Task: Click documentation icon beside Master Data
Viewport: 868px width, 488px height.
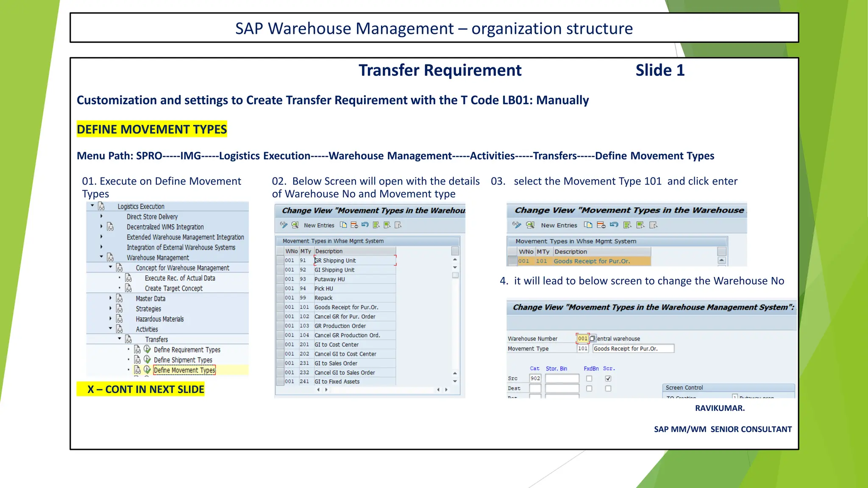Action: pos(120,299)
